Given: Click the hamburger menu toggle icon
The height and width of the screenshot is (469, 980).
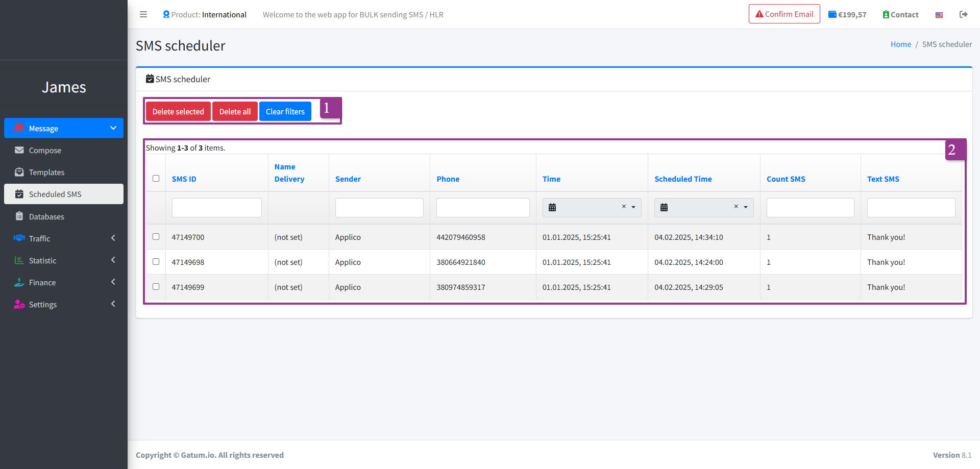Looking at the screenshot, I should pyautogui.click(x=143, y=14).
